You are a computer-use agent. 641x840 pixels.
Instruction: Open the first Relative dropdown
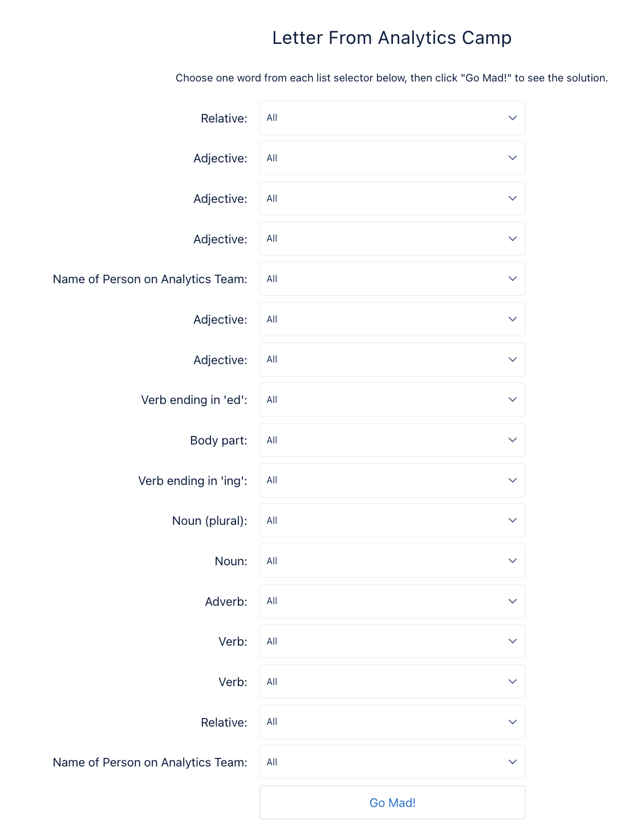click(x=392, y=118)
